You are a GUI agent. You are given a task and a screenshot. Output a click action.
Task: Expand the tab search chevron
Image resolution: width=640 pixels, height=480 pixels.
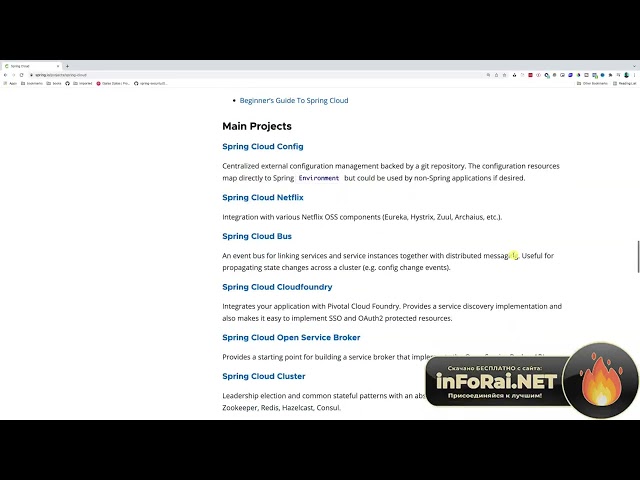pyautogui.click(x=635, y=66)
